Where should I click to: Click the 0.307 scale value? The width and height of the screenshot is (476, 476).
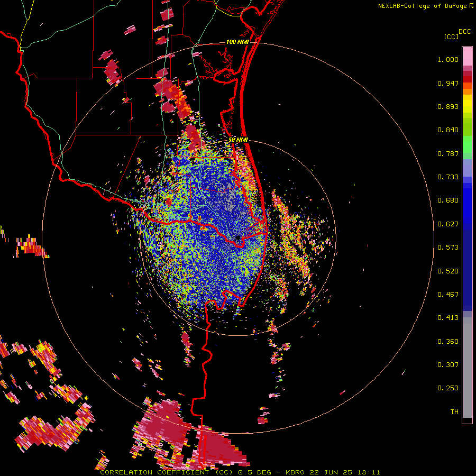click(x=448, y=365)
